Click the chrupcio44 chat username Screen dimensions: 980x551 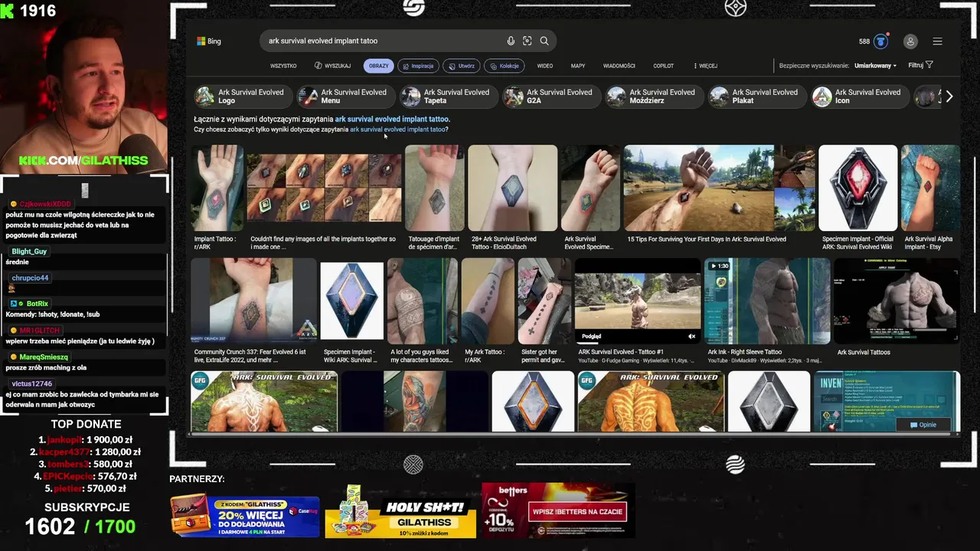coord(31,278)
